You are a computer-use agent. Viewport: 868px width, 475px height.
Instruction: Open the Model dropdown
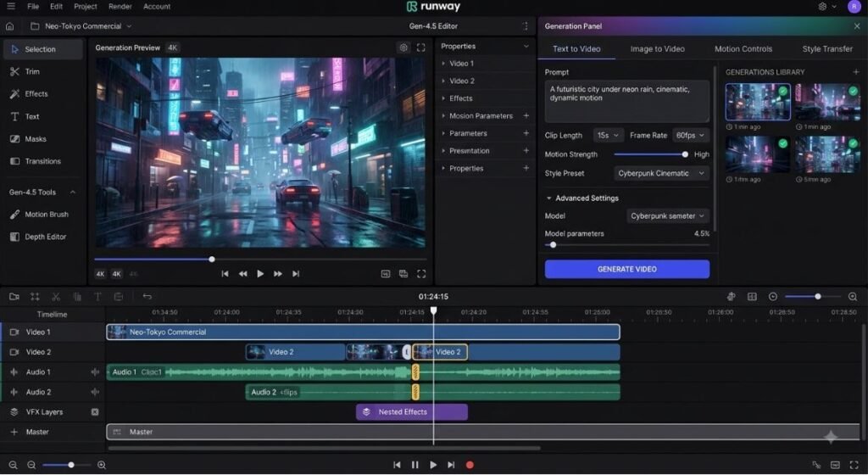[x=668, y=216]
